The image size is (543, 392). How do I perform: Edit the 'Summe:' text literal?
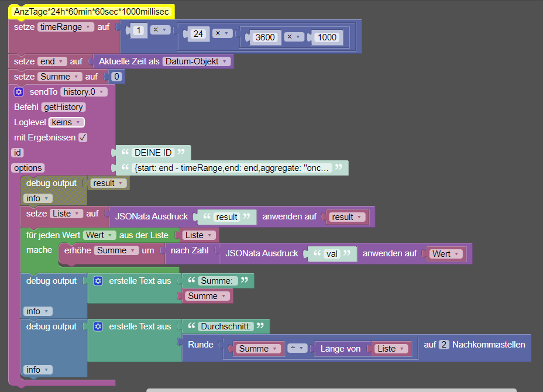(x=216, y=281)
